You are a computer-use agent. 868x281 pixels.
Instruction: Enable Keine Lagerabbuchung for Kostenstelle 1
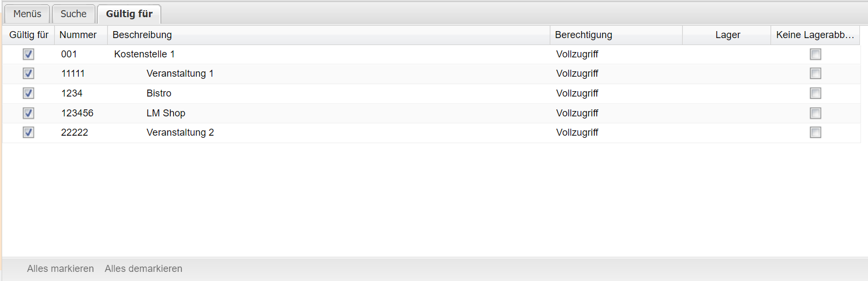click(x=815, y=54)
